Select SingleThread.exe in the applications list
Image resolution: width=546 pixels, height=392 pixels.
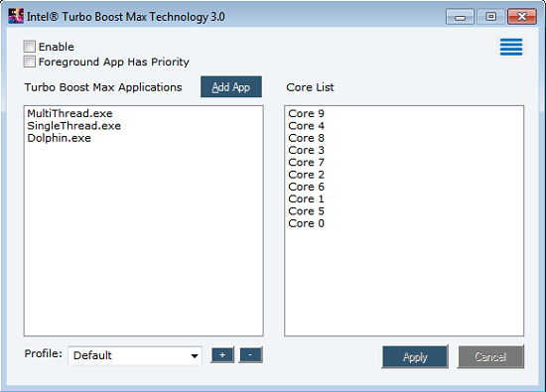tap(73, 126)
